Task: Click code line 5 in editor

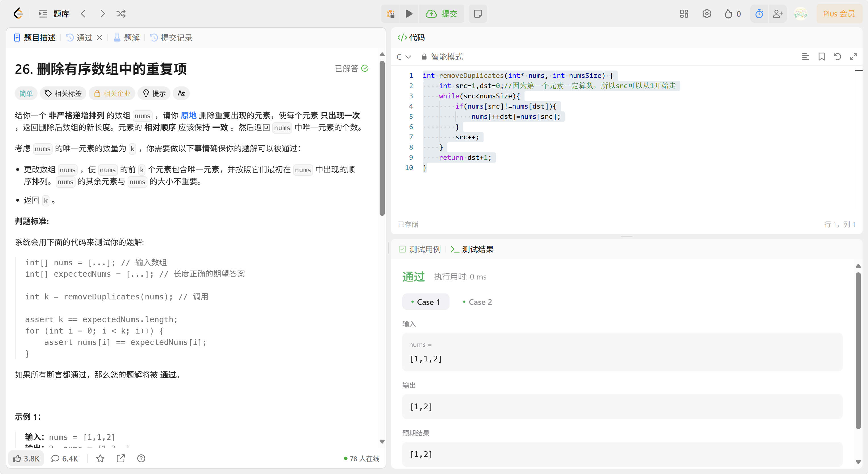Action: tap(515, 116)
